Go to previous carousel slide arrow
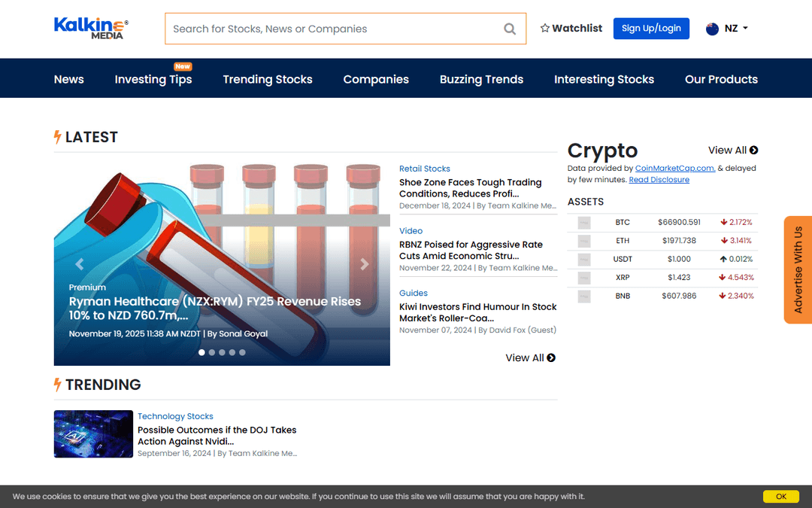This screenshot has width=812, height=508. pyautogui.click(x=79, y=264)
